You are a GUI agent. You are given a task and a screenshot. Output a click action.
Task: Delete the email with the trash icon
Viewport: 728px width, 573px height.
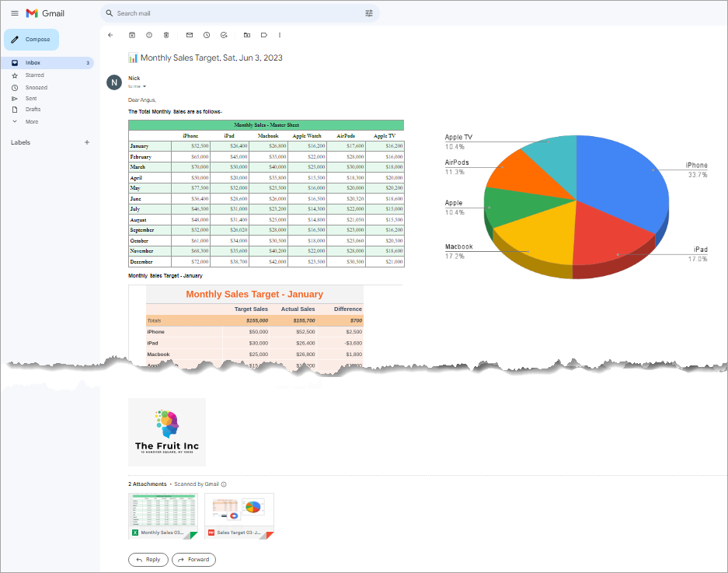[165, 35]
